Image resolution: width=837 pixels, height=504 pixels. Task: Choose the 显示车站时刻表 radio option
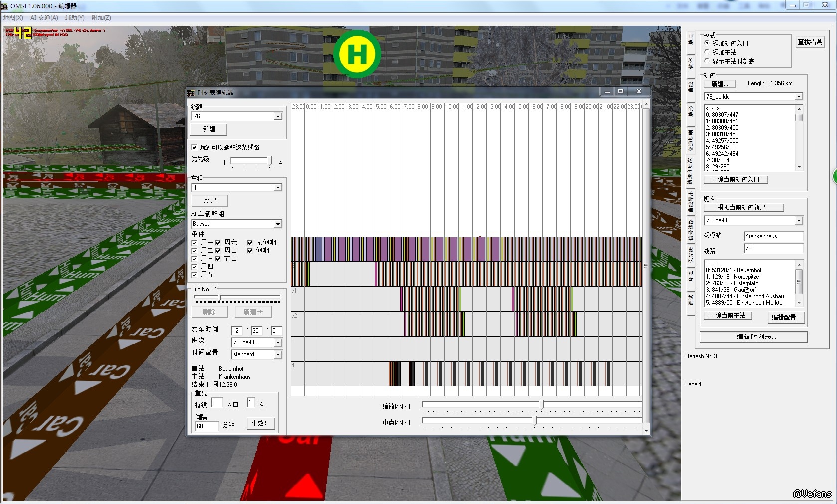tap(707, 61)
